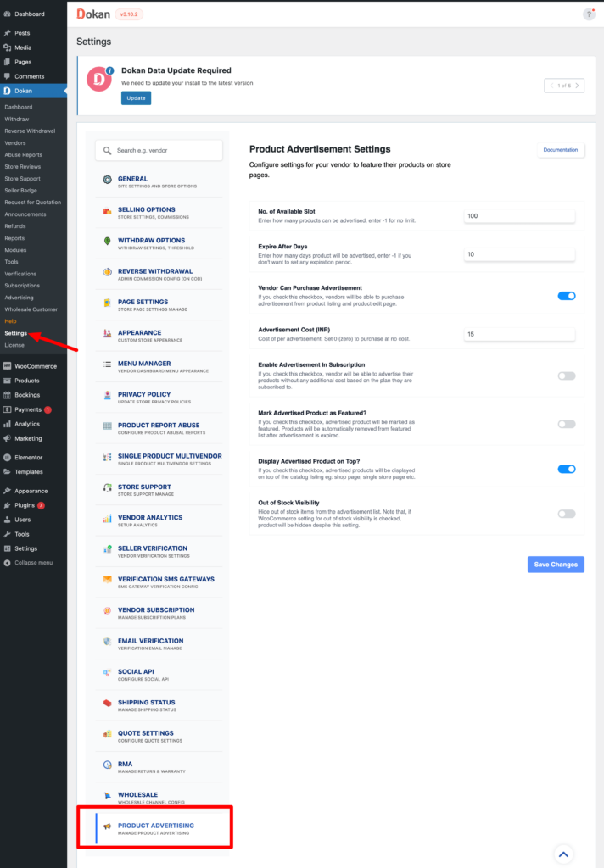Image resolution: width=604 pixels, height=868 pixels.
Task: Click the scroll-to-top arrow icon
Action: click(x=564, y=854)
